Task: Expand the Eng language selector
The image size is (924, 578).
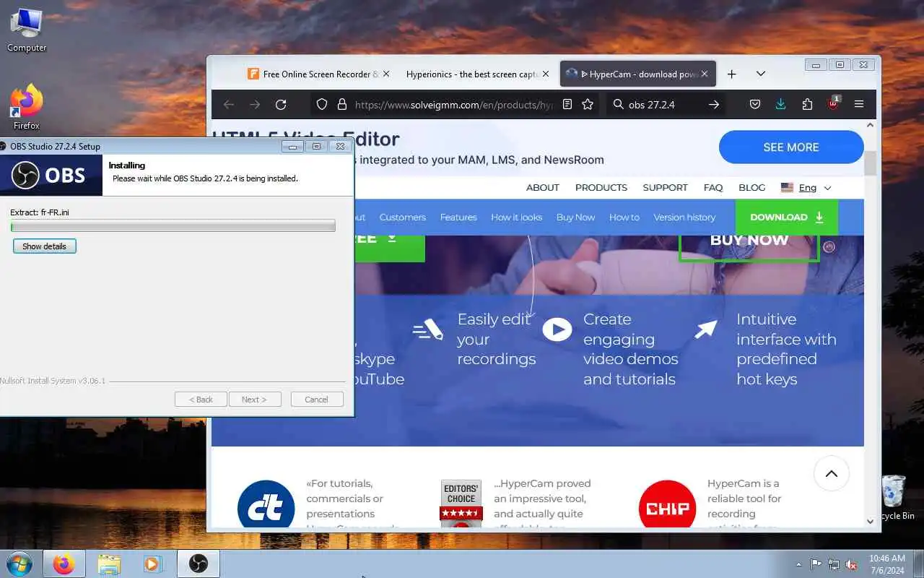Action: [x=806, y=187]
